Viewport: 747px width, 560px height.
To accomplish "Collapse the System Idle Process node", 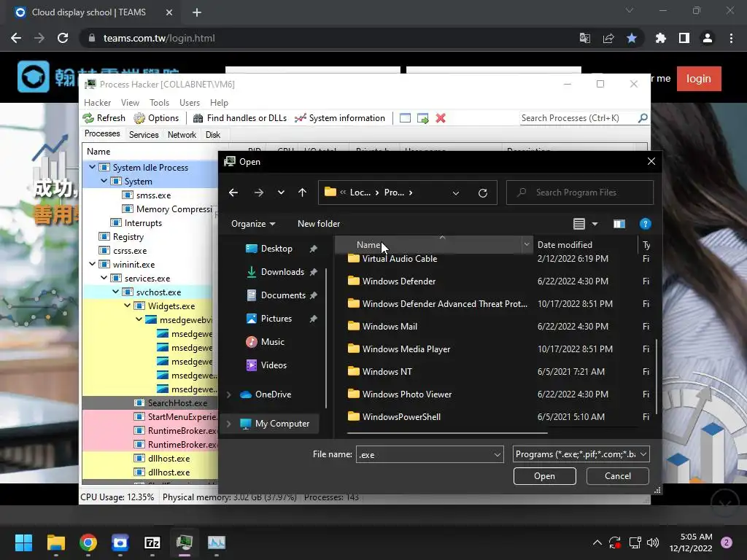I will click(x=92, y=167).
